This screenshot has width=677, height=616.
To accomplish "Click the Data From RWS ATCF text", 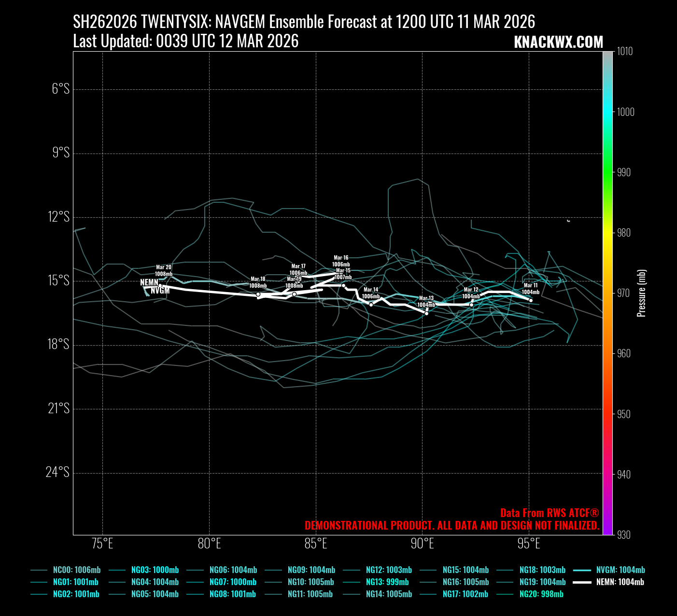I will click(x=550, y=513).
